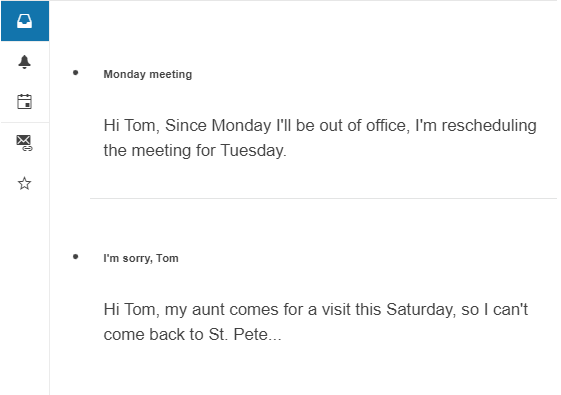Switch to the calendar view icon
This screenshot has width=561, height=395.
[x=24, y=102]
